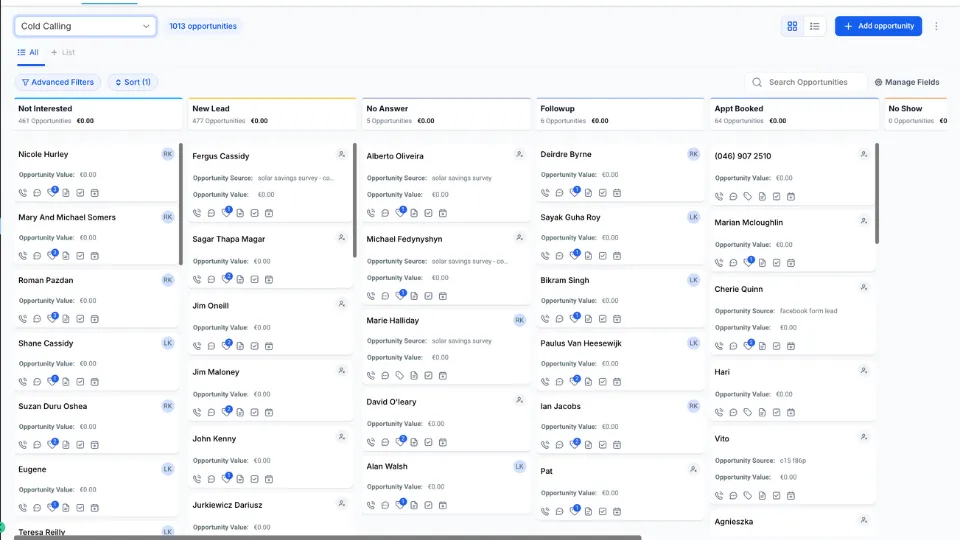Open Advanced Filters
Screen dimensions: 960x540
tap(58, 82)
